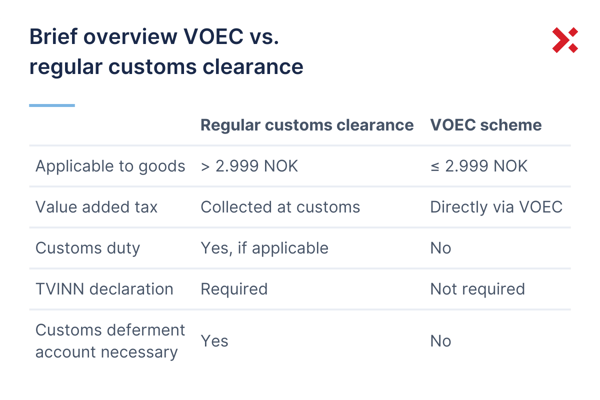The height and width of the screenshot is (400, 600).
Task: Click 'Yes' in the deferment account row
Action: [x=214, y=341]
